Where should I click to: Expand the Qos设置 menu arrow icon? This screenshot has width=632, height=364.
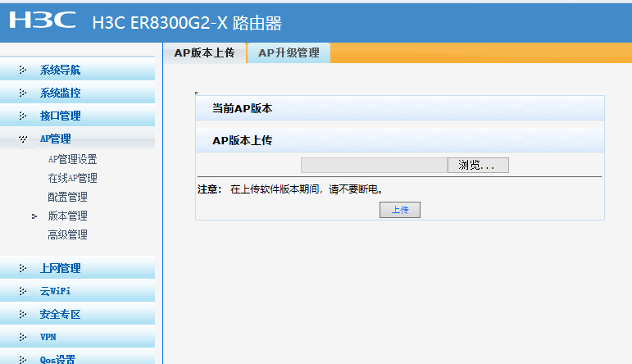(23, 359)
